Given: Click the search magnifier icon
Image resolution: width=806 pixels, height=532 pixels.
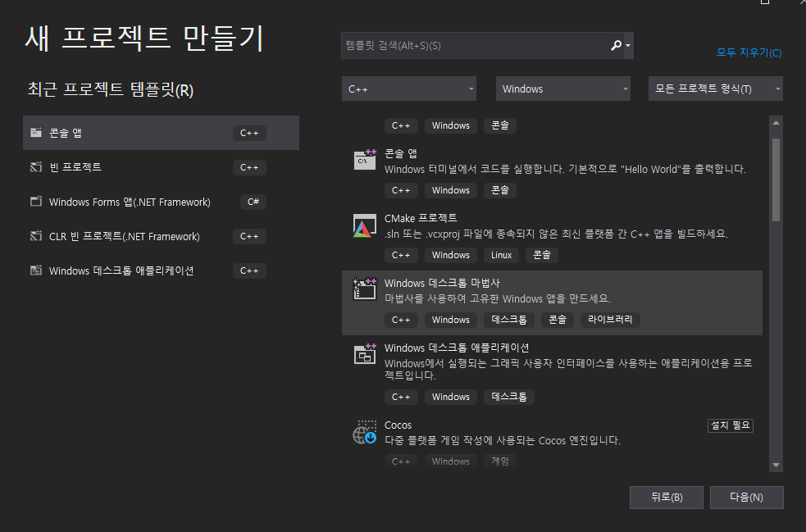Looking at the screenshot, I should pos(616,45).
